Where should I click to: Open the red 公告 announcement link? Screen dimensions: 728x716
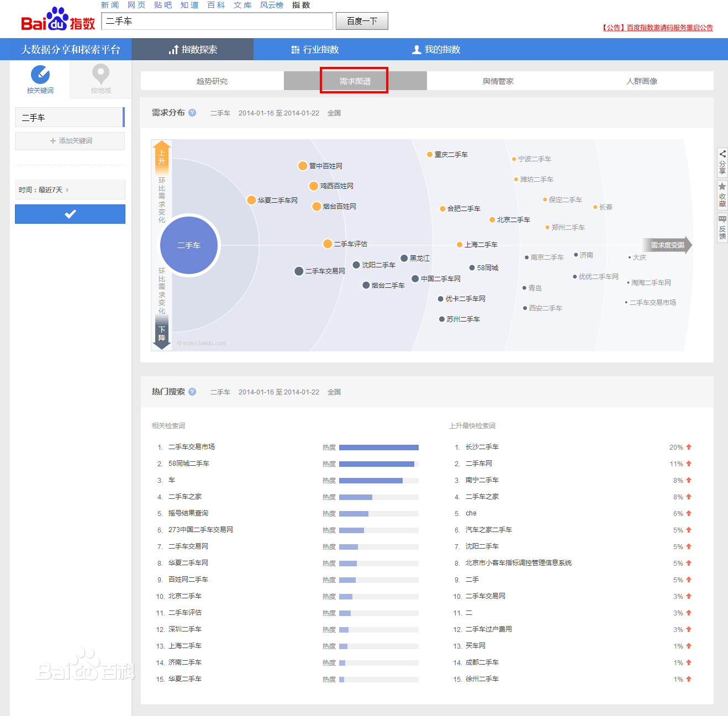(x=657, y=28)
